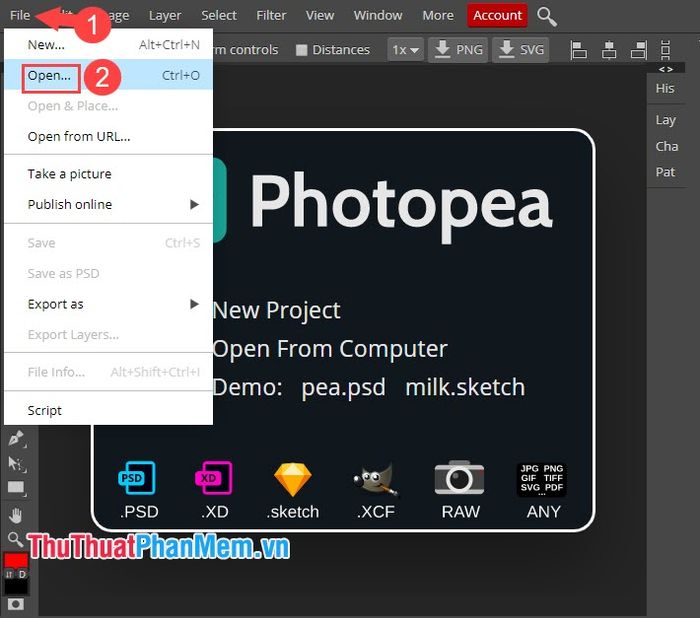Collapse side panels with <> arrows
The image size is (700, 618).
click(666, 69)
